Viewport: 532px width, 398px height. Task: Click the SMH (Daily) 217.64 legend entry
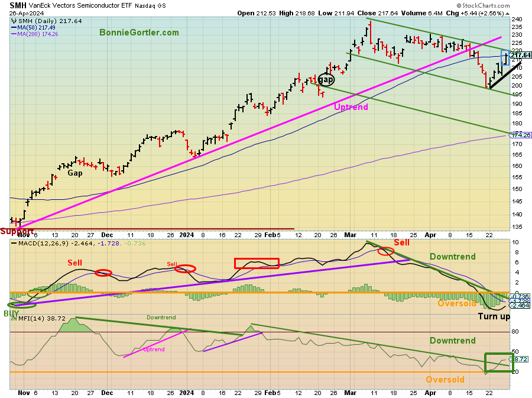pyautogui.click(x=50, y=21)
